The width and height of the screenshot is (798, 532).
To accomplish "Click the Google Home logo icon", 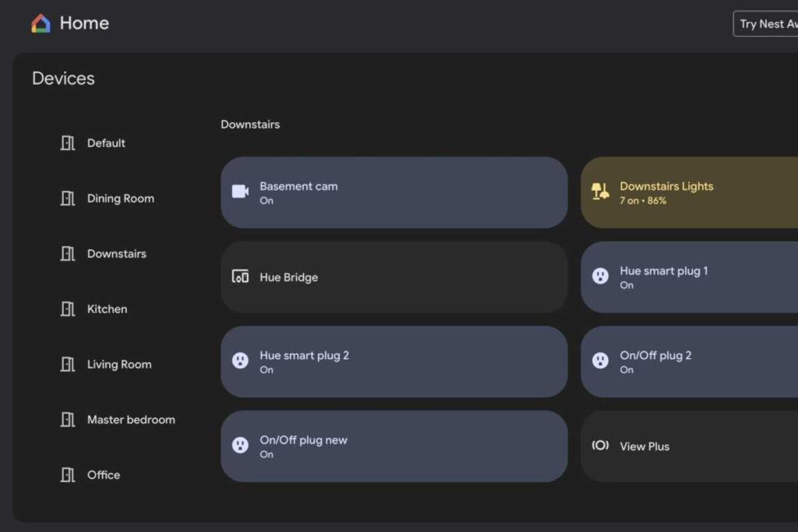I will point(41,23).
